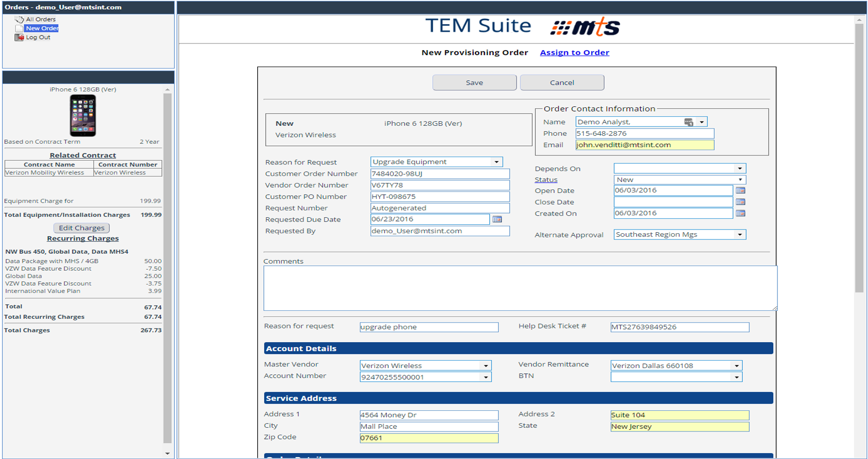The image size is (868, 459).
Task: Click the Contract Number column header
Action: [x=128, y=164]
